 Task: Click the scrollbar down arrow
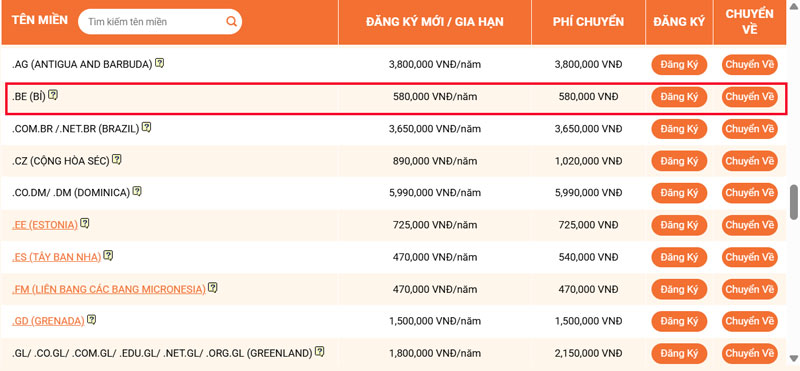[794, 358]
